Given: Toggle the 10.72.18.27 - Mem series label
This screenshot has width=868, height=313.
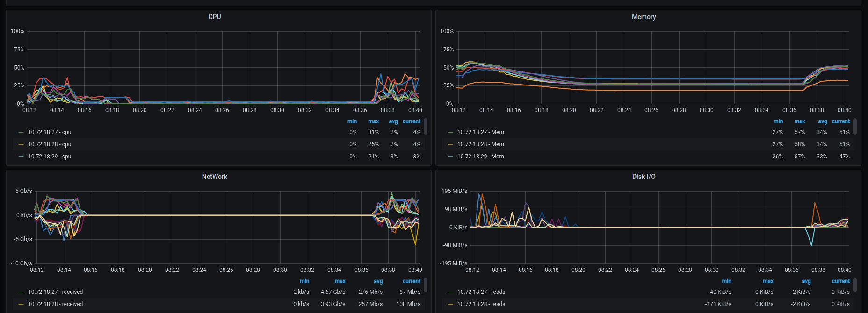Looking at the screenshot, I should [x=480, y=132].
